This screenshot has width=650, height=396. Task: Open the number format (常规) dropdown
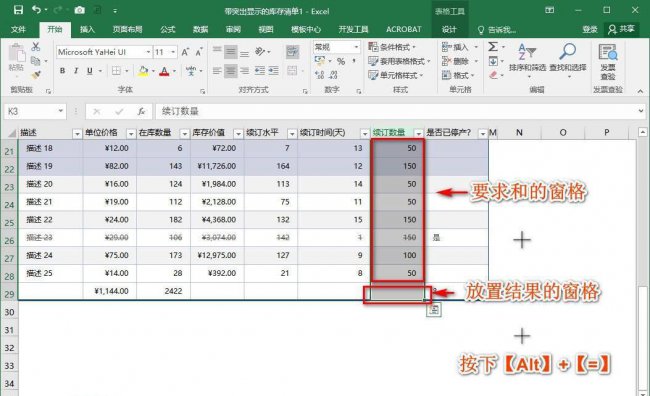pyautogui.click(x=356, y=47)
